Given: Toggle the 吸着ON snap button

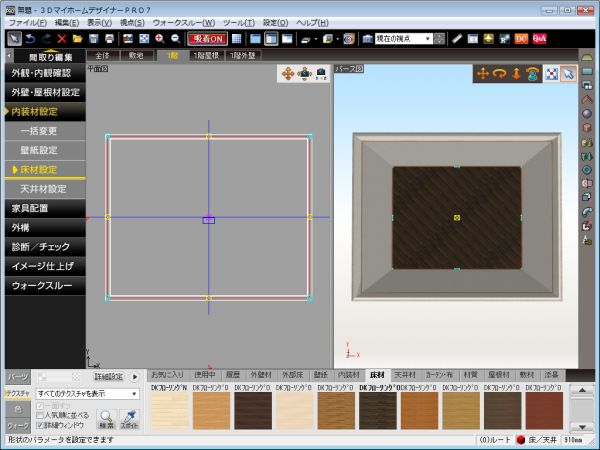Looking at the screenshot, I should (x=205, y=38).
